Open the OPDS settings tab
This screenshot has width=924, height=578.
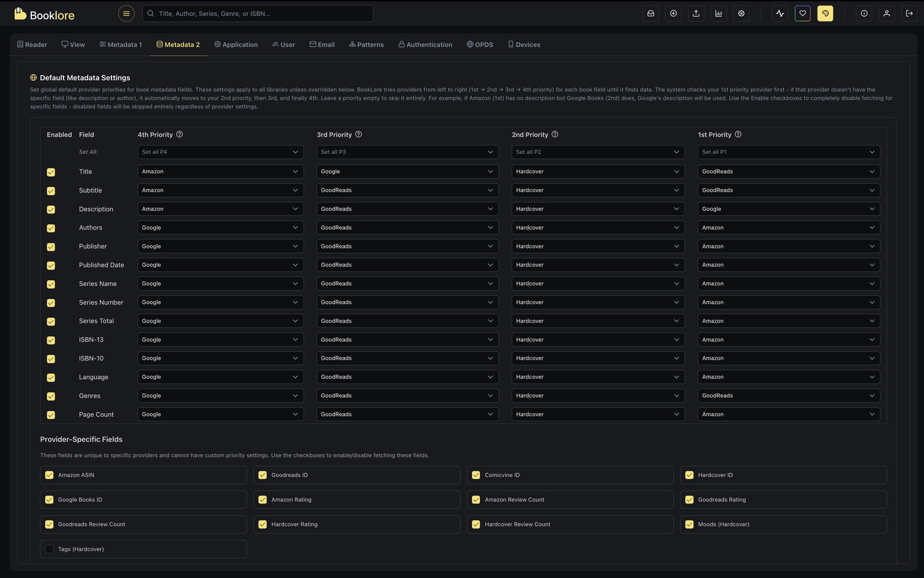pyautogui.click(x=480, y=44)
